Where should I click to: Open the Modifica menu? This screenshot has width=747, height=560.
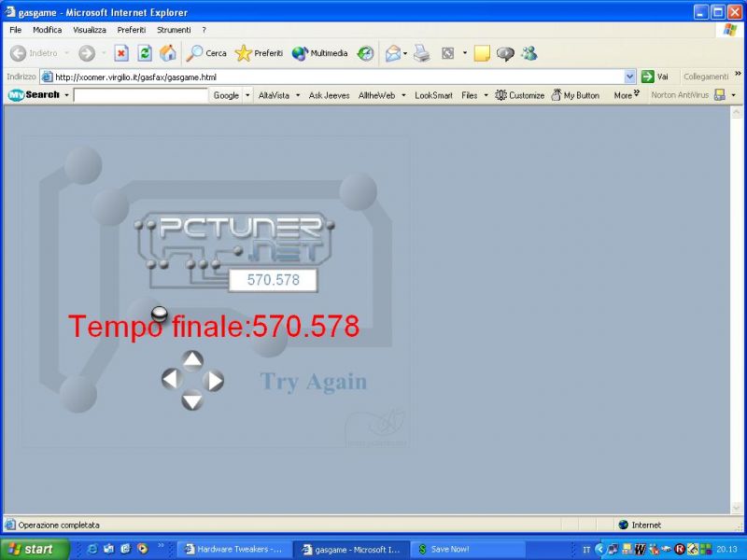pyautogui.click(x=48, y=30)
